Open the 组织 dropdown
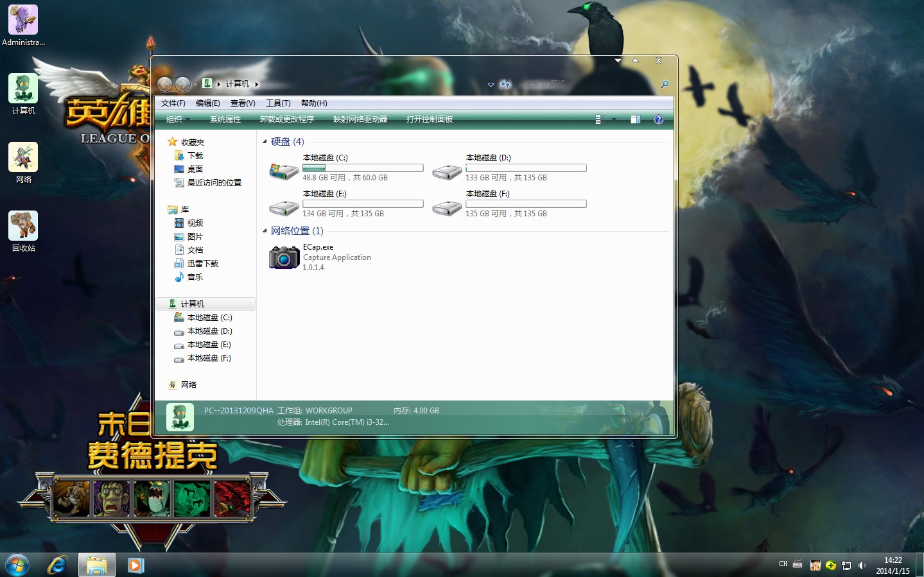Viewport: 924px width, 577px height. click(x=178, y=119)
